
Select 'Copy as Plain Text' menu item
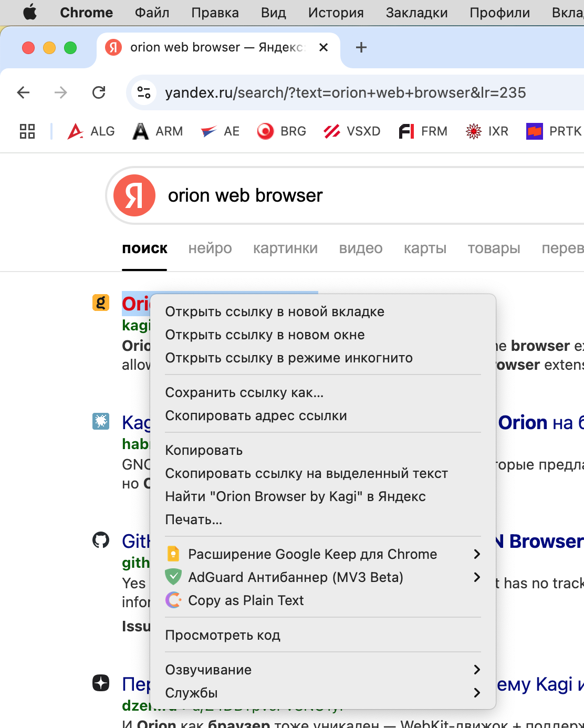[x=246, y=600]
